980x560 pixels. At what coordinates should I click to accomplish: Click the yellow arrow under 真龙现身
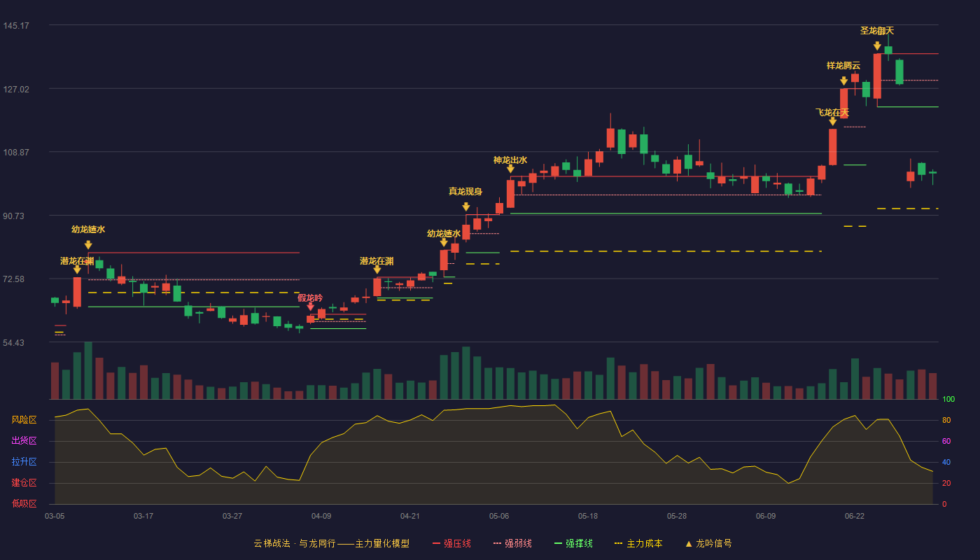coord(466,206)
